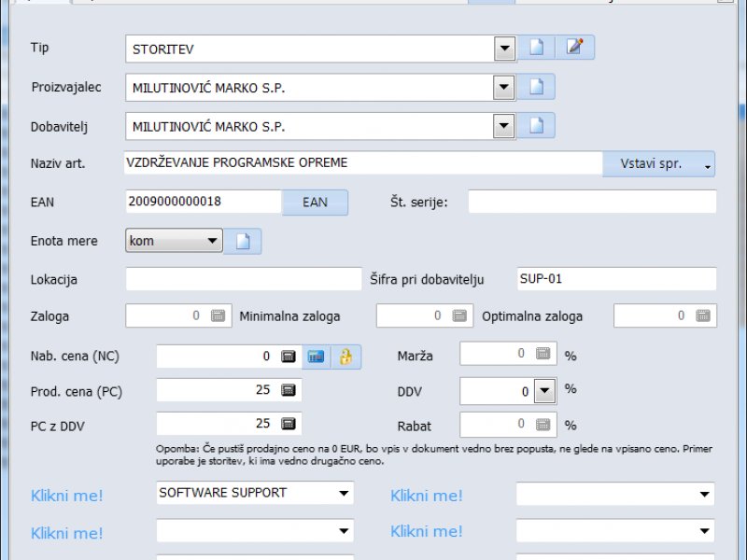Screen dimensions: 747x560
Task: Click blue table icon beside Nab. cena
Action: click(x=316, y=357)
